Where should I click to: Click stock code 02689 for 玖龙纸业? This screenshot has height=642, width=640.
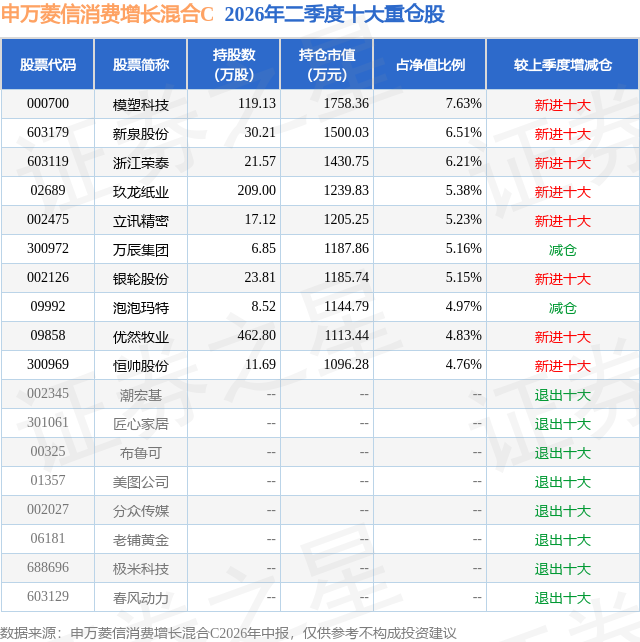tap(48, 190)
